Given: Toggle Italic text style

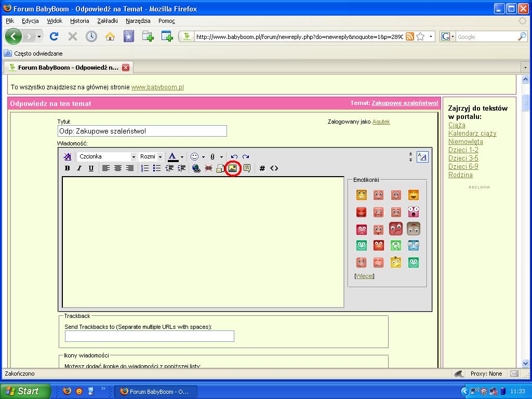Looking at the screenshot, I should [79, 168].
